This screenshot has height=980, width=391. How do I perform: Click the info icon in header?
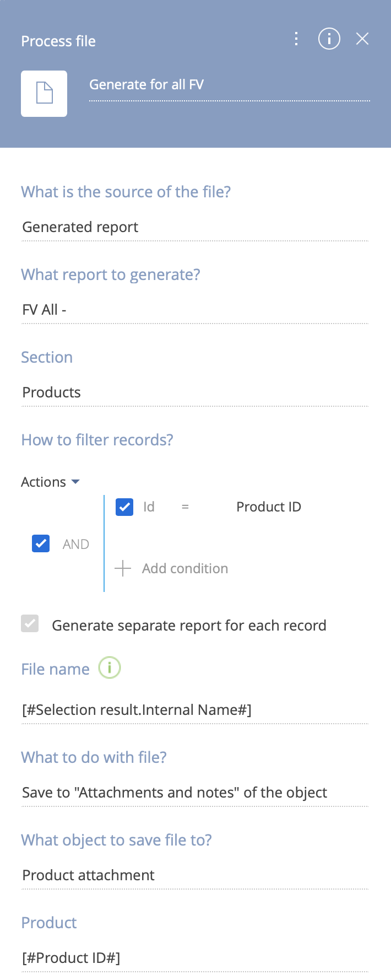[329, 39]
